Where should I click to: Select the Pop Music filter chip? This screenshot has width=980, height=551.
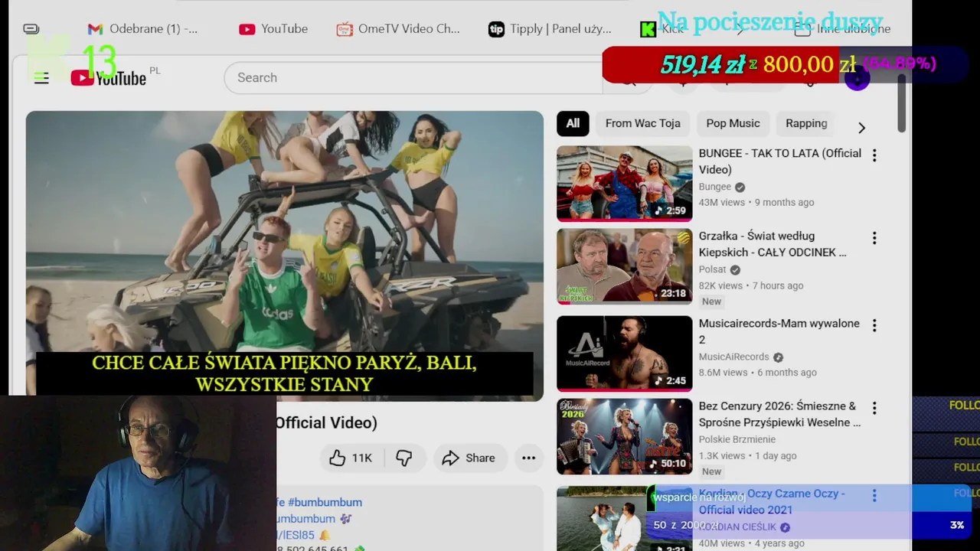pyautogui.click(x=733, y=123)
